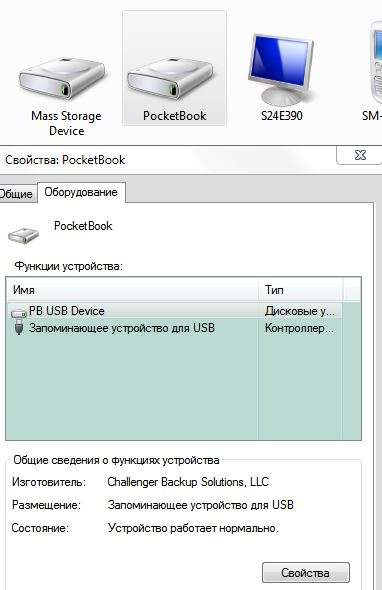This screenshot has height=590, width=382.
Task: Click the Дисковые у... type cell
Action: point(299,311)
